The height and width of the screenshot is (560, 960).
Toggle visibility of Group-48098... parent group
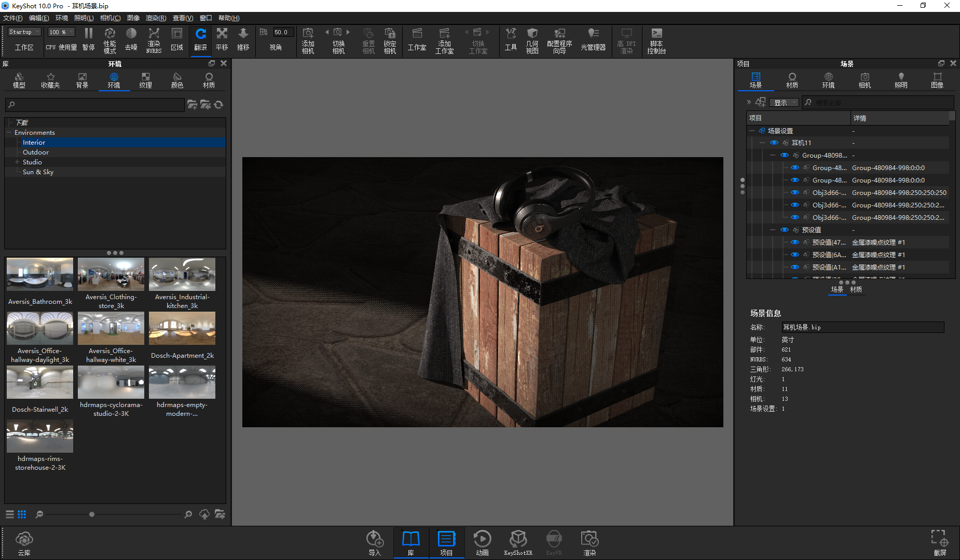coord(784,155)
